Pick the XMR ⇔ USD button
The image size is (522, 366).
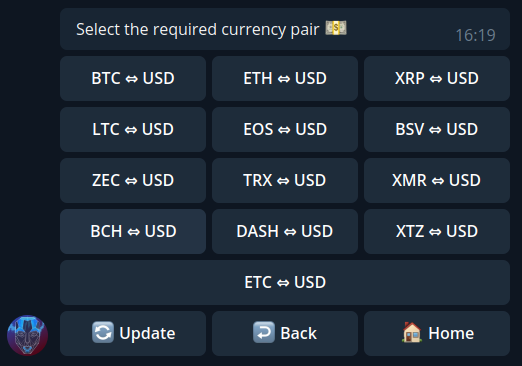tap(437, 180)
